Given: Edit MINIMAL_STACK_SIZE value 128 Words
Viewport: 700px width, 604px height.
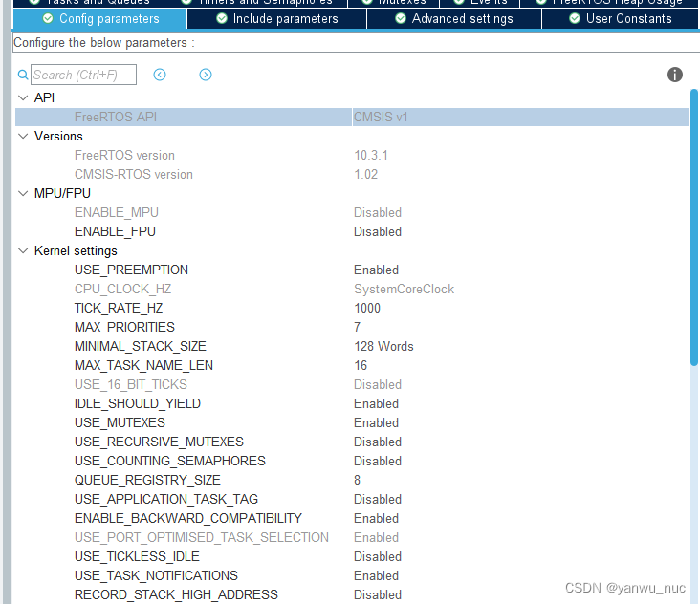Looking at the screenshot, I should (x=383, y=346).
